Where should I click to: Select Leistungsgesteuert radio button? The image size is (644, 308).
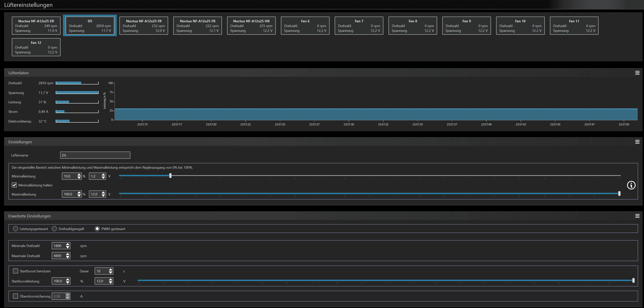tap(15, 229)
